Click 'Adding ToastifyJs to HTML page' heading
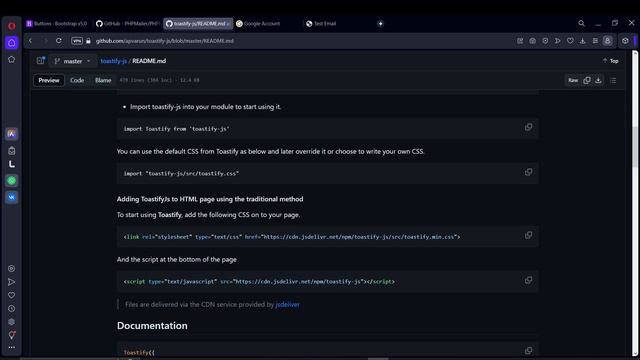This screenshot has width=640, height=360. pyautogui.click(x=210, y=199)
